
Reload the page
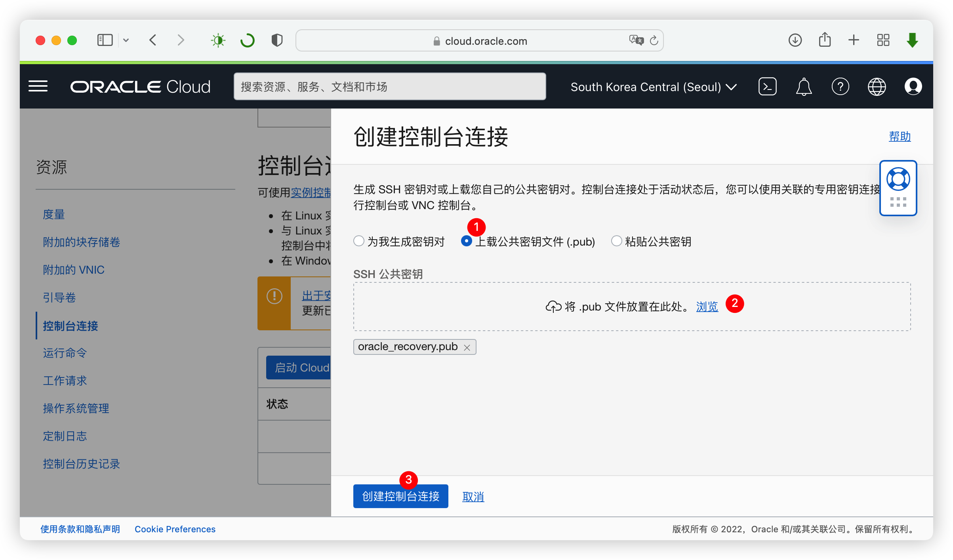point(654,40)
